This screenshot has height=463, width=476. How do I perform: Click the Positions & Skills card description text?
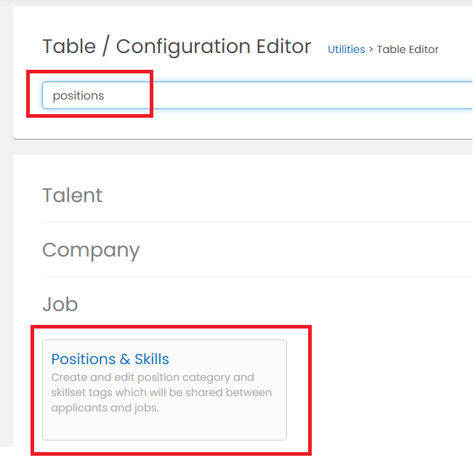coord(161,392)
